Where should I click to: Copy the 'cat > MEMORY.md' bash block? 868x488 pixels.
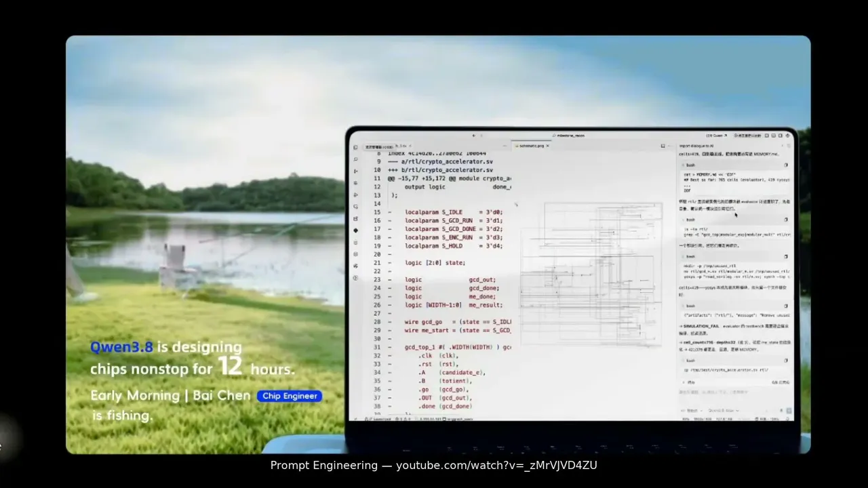click(x=786, y=165)
